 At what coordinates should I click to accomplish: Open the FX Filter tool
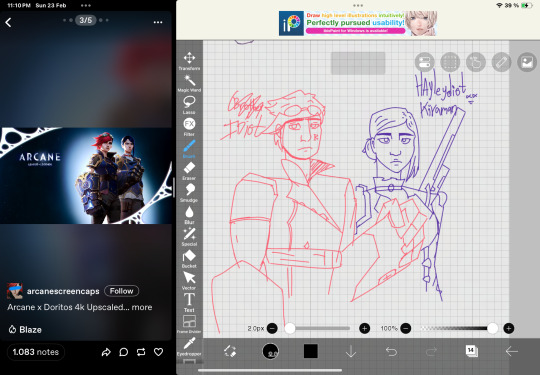pyautogui.click(x=189, y=127)
